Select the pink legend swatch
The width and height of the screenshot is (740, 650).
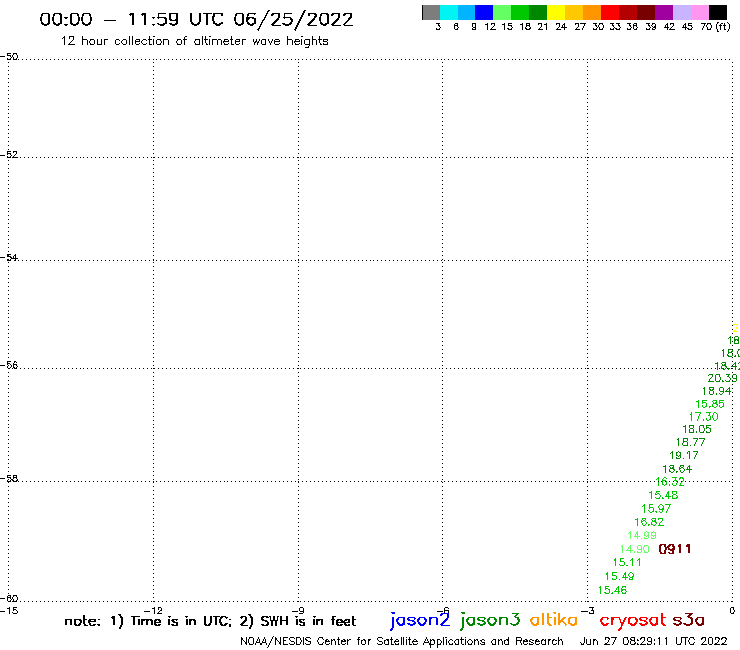(699, 12)
